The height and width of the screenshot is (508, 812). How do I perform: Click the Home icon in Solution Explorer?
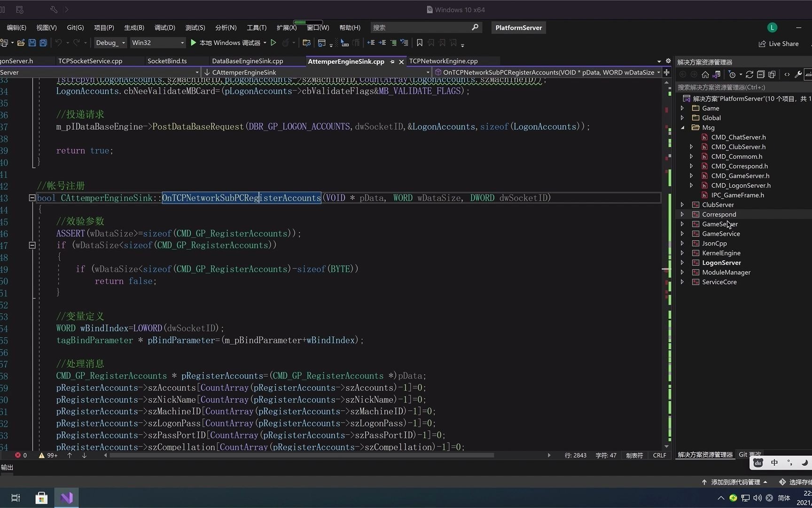[705, 74]
